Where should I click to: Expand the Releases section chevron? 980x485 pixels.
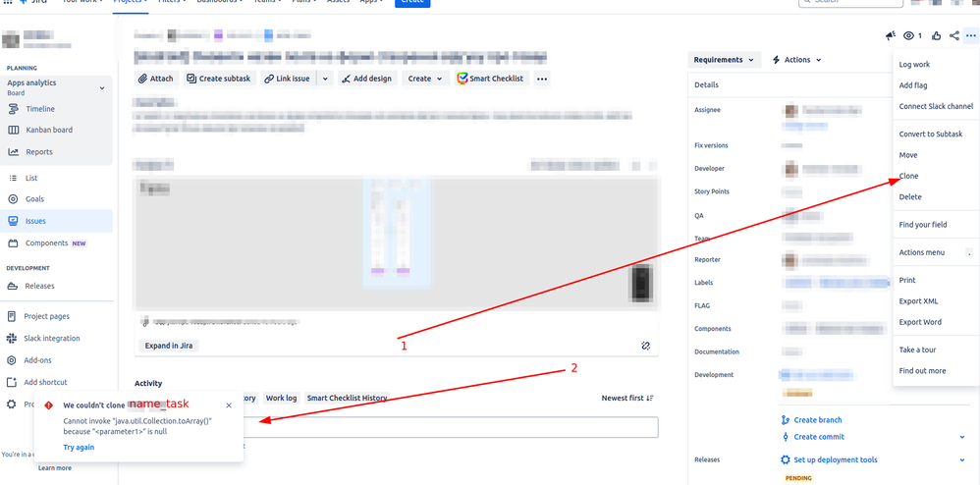pyautogui.click(x=962, y=460)
